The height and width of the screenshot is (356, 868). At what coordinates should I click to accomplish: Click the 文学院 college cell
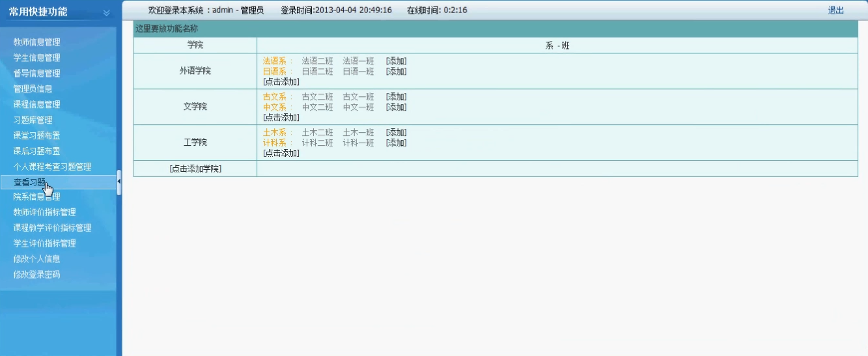pos(195,107)
